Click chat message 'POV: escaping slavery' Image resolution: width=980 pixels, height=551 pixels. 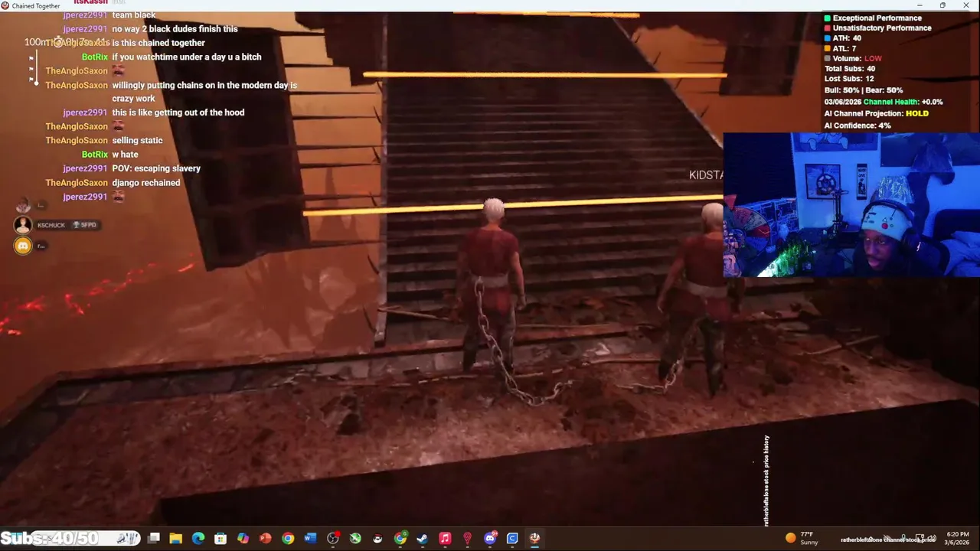click(156, 168)
